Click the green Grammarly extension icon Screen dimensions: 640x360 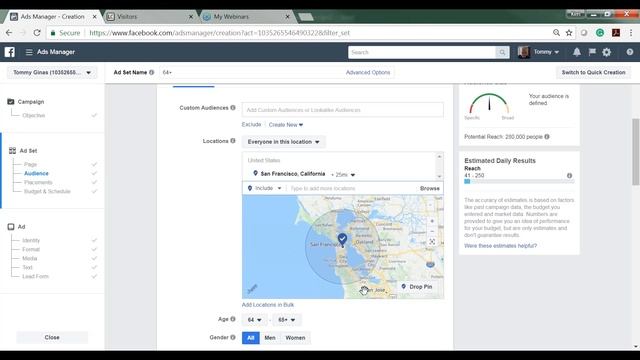(600, 33)
